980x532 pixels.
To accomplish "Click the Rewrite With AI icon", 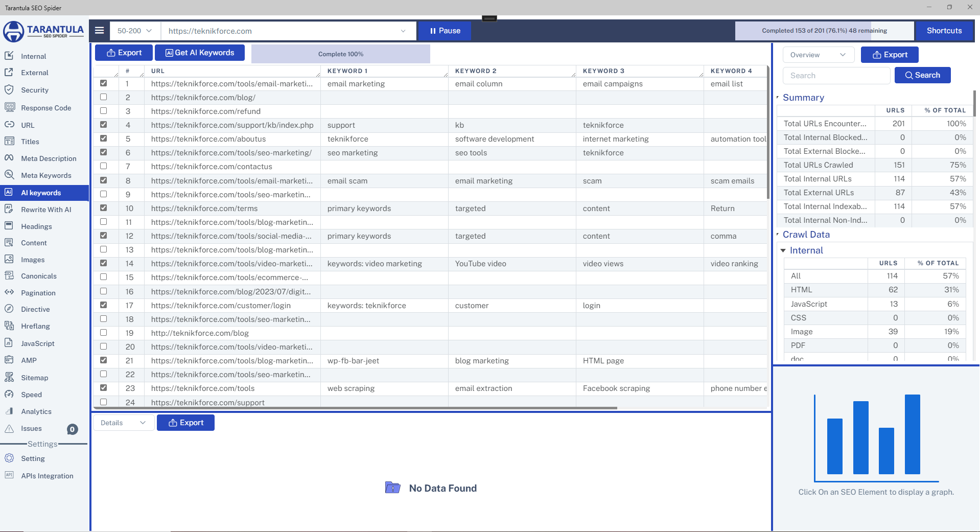I will coord(9,209).
